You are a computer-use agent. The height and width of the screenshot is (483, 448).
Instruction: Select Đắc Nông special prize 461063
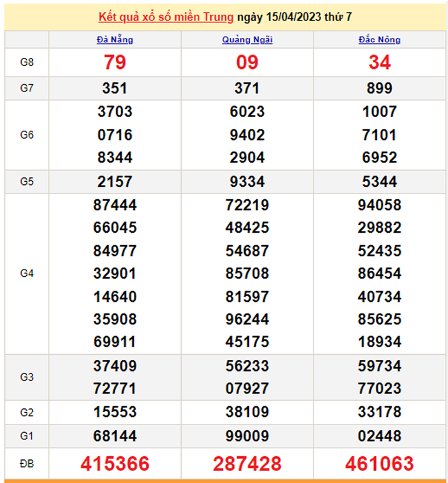pyautogui.click(x=380, y=463)
